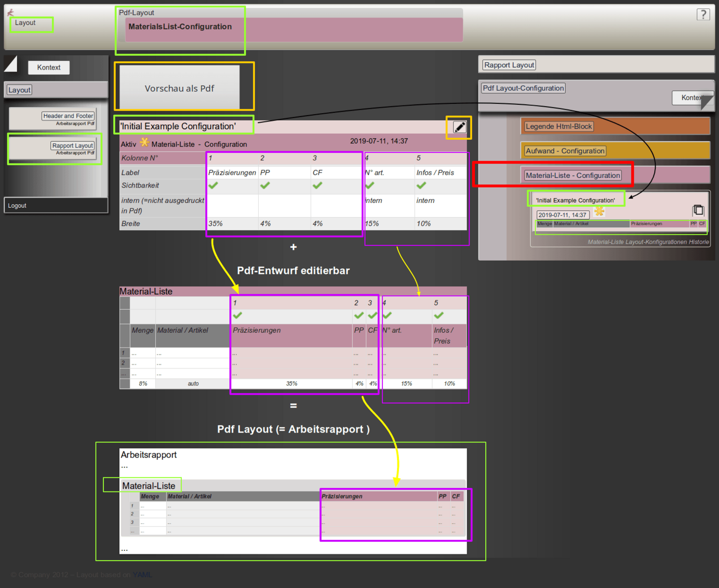Click the Logout link
Screen dimensions: 719x588
[17, 206]
